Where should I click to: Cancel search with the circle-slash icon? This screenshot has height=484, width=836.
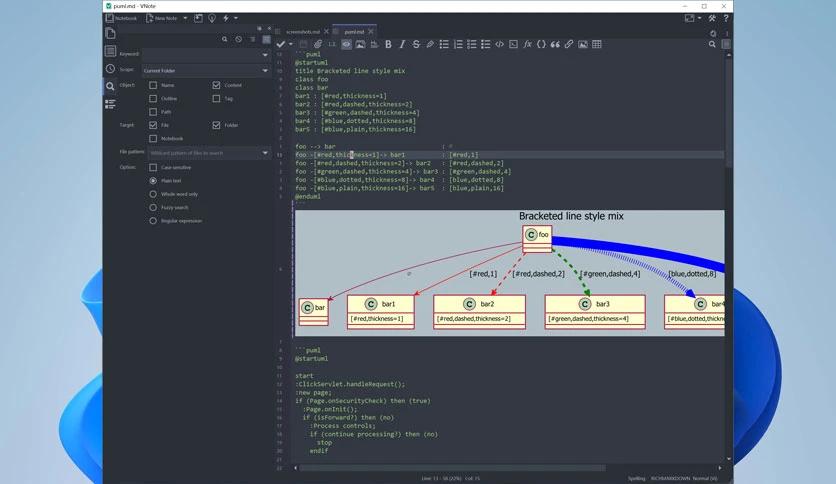pos(238,39)
